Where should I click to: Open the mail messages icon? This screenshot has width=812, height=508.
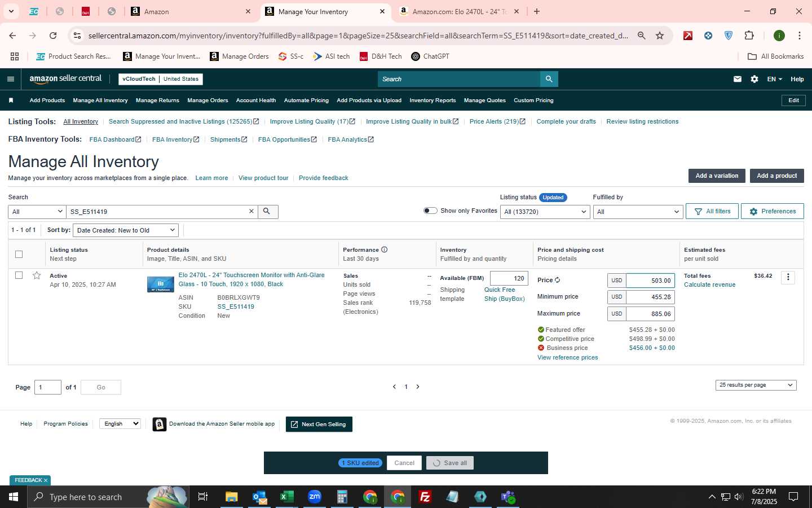click(737, 79)
